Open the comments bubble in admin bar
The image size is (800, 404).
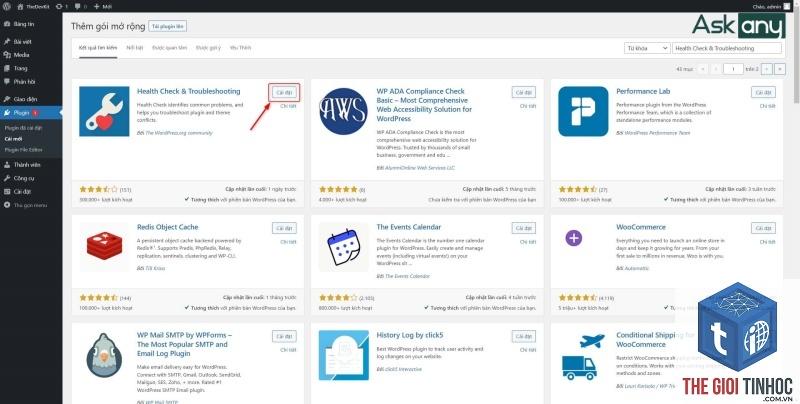[78, 7]
